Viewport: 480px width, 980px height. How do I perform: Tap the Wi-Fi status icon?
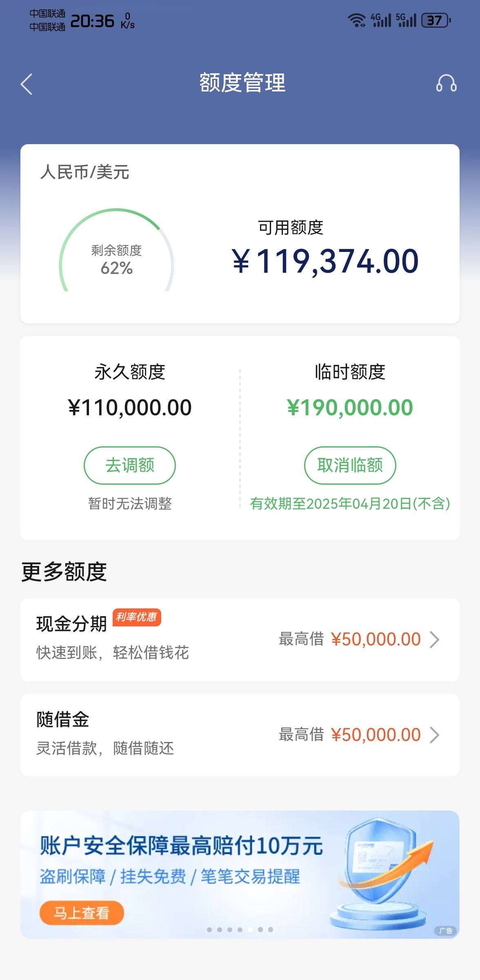356,20
